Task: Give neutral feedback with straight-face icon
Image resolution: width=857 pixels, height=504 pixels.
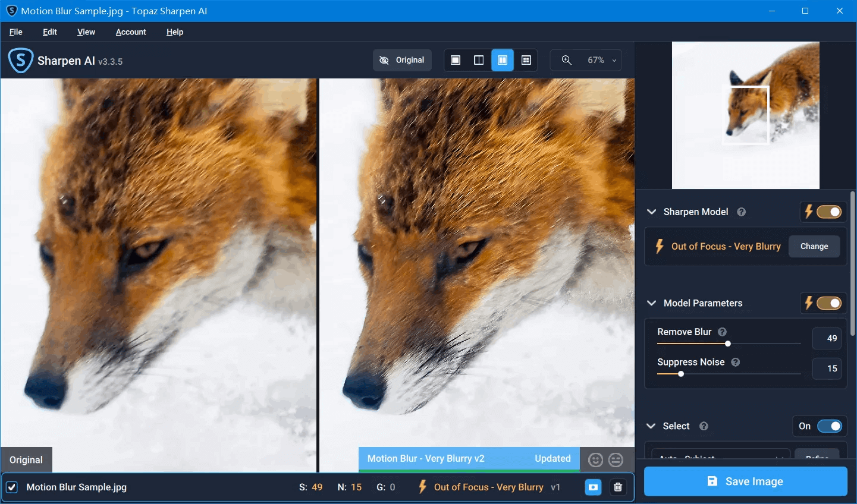Action: point(616,459)
